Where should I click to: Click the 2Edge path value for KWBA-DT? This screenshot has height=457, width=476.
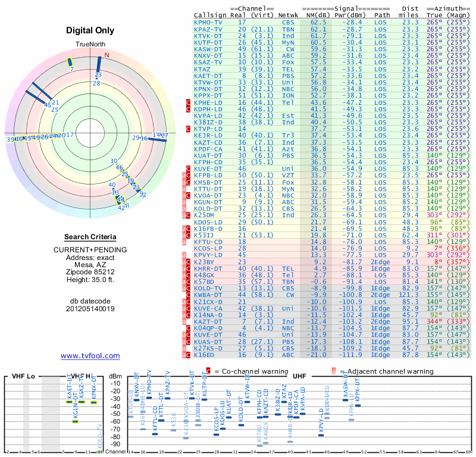[x=380, y=295]
